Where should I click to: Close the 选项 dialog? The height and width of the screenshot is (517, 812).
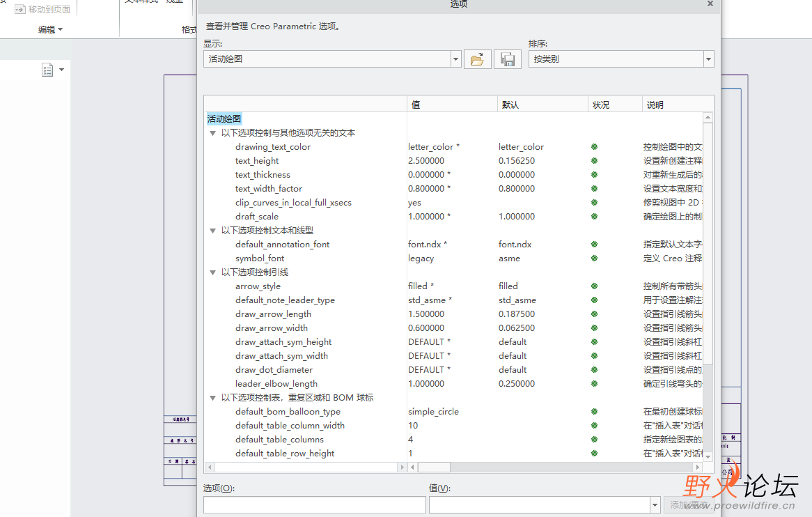[710, 3]
